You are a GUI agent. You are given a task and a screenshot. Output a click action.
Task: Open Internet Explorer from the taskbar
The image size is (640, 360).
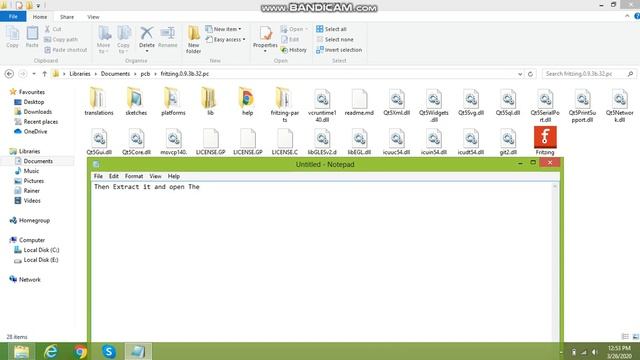[51, 351]
